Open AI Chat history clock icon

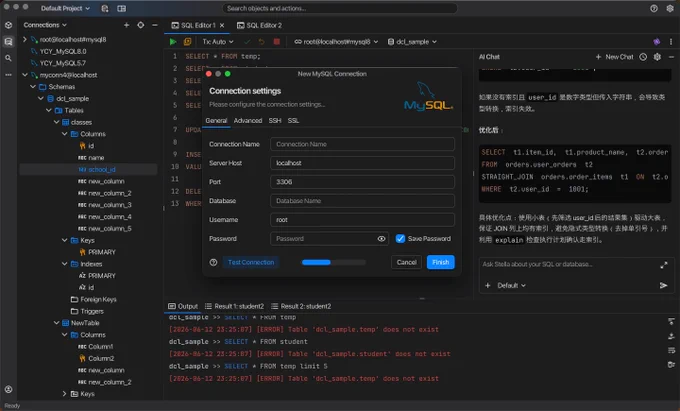tap(643, 57)
